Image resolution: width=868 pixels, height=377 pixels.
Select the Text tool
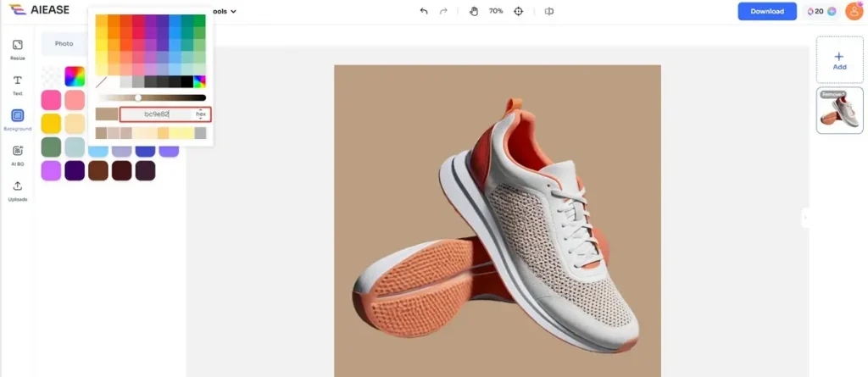(x=17, y=83)
